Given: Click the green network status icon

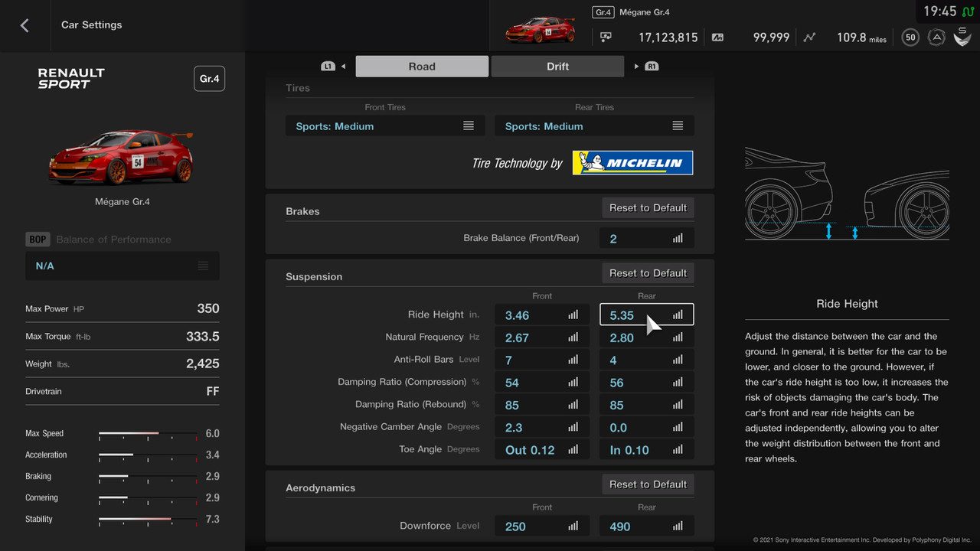Looking at the screenshot, I should pyautogui.click(x=968, y=11).
